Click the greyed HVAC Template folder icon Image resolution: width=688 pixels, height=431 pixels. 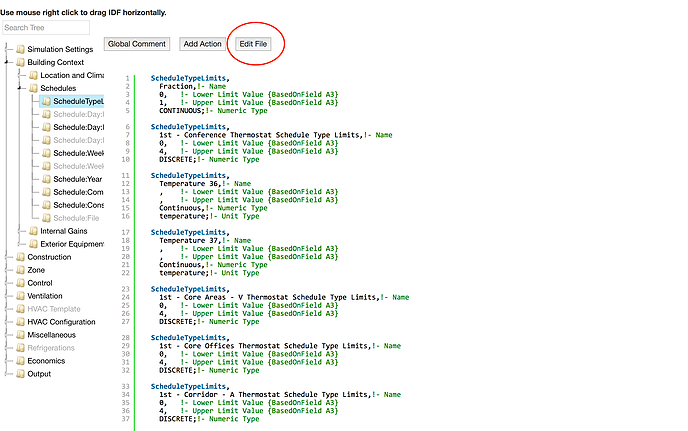click(20, 309)
